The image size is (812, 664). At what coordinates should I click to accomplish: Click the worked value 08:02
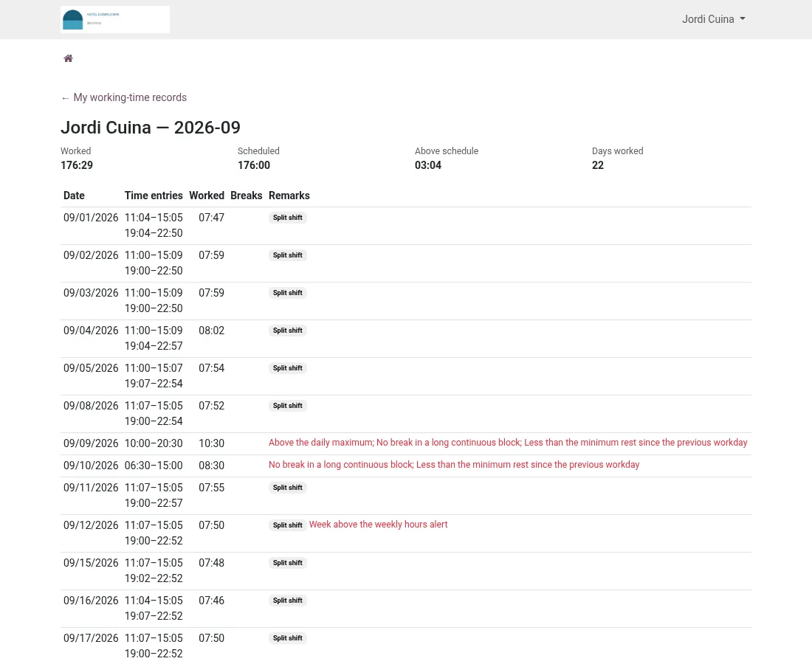point(212,331)
